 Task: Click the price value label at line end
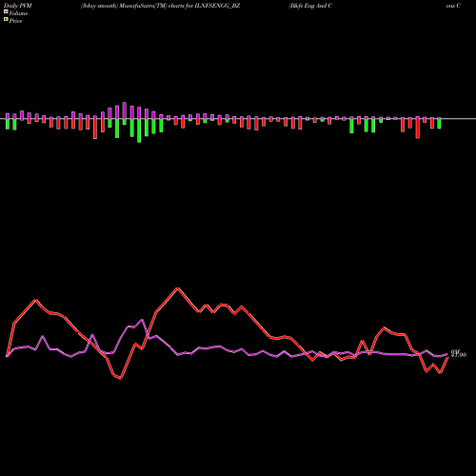tap(459, 354)
